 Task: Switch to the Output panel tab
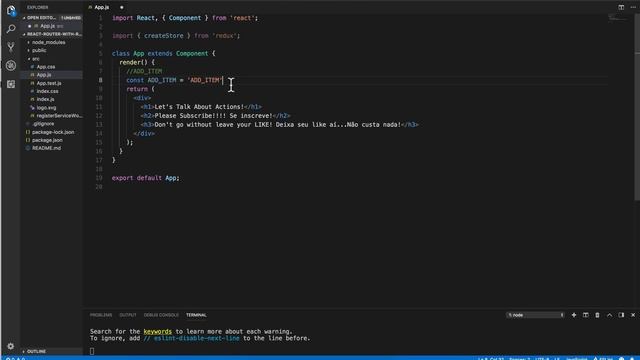tap(128, 315)
